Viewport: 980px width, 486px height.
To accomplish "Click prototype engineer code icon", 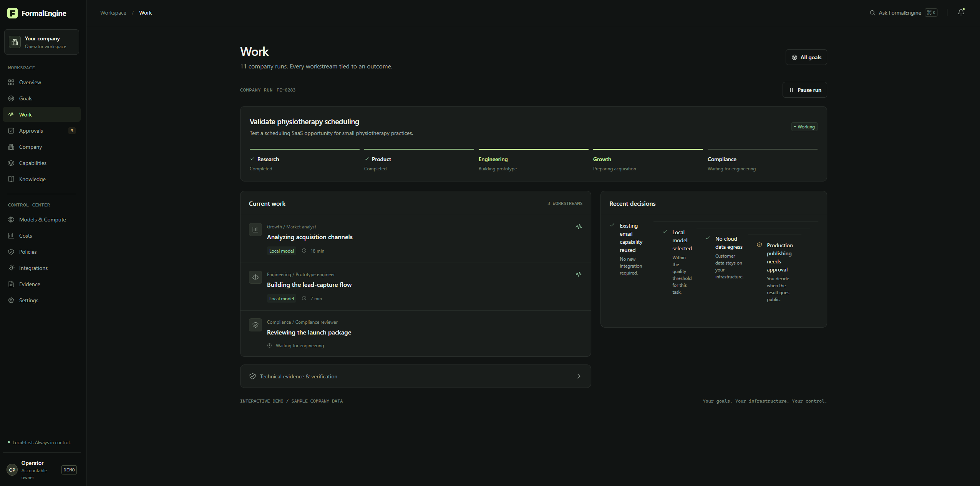I will click(255, 277).
